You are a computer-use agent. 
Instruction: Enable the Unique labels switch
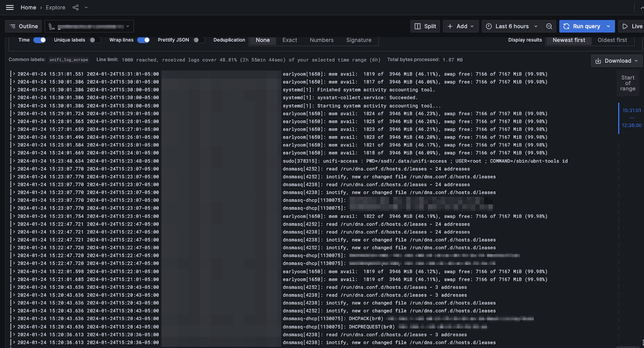pos(95,40)
